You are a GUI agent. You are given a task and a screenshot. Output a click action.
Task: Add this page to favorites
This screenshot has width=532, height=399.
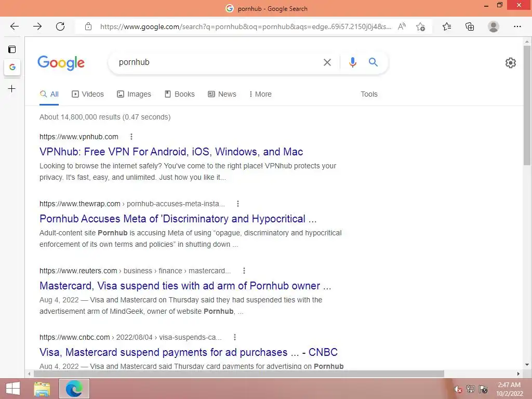pos(421,26)
